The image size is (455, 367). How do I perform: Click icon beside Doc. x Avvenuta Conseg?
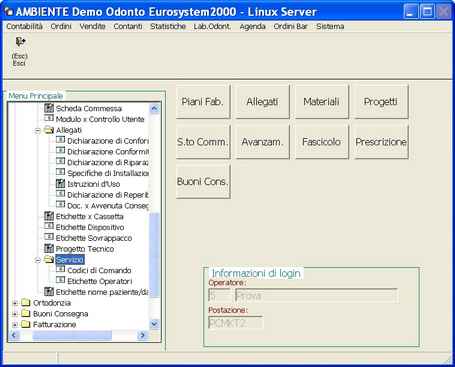pos(60,204)
